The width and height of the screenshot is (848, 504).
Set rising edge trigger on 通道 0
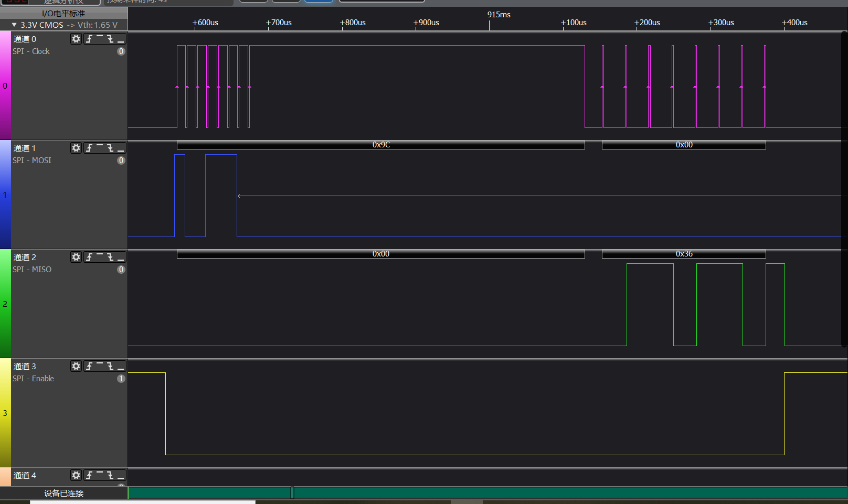click(89, 39)
